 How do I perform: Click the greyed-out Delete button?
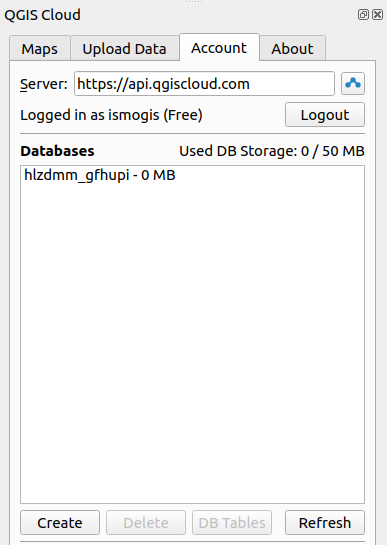click(146, 522)
